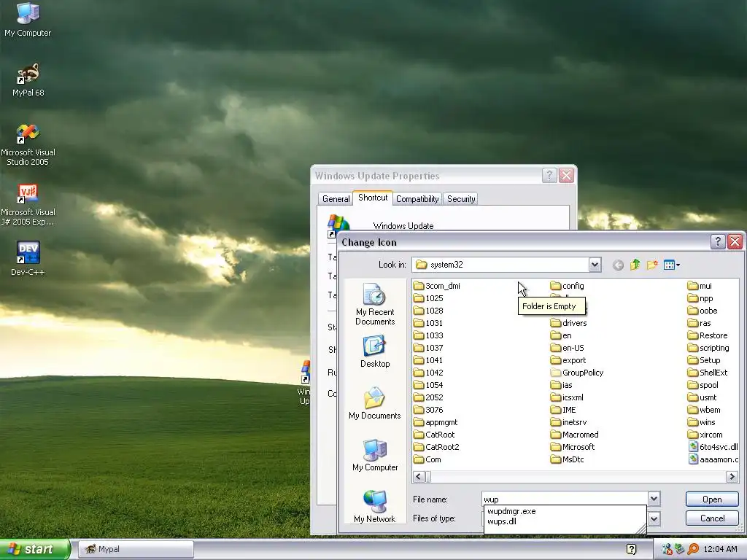The height and width of the screenshot is (560, 747).
Task: Switch to the Compatibility tab
Action: 417,199
